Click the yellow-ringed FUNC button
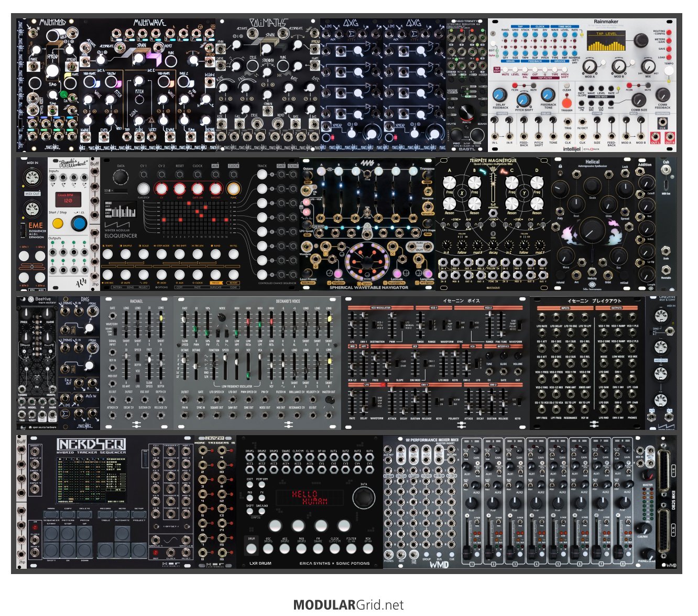The image size is (698, 616). 233,189
